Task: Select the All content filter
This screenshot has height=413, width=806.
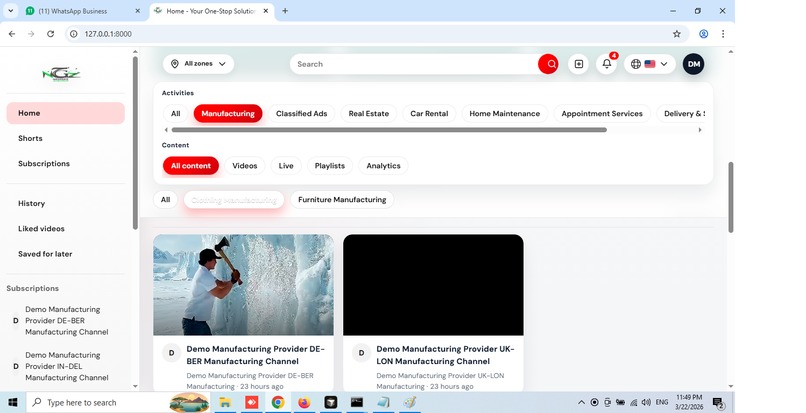Action: pyautogui.click(x=191, y=166)
